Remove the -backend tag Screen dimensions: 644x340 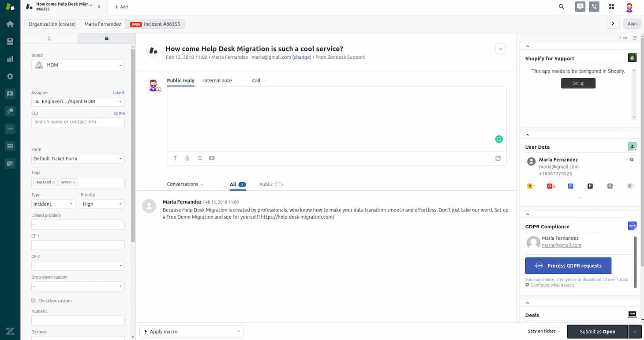click(54, 182)
